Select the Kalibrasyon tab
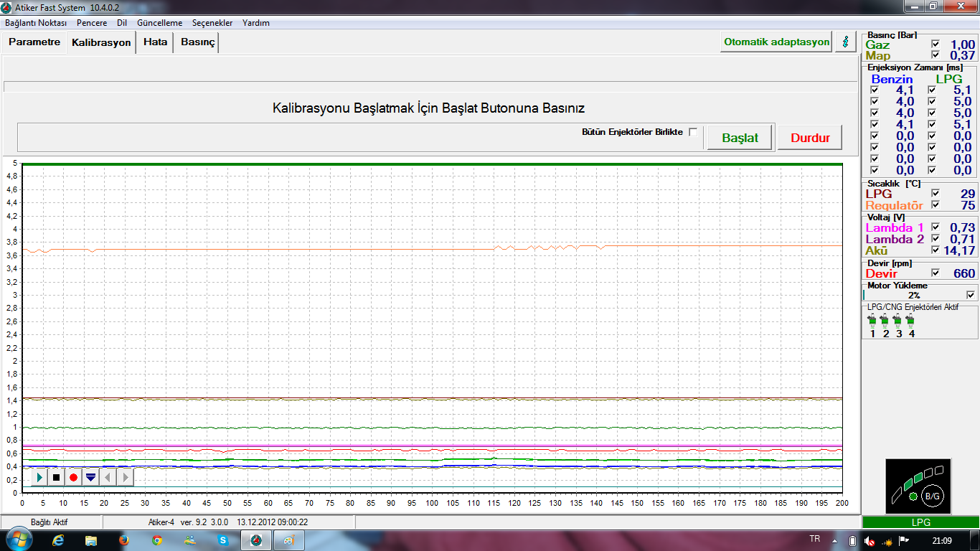The image size is (980, 551). pyautogui.click(x=101, y=42)
